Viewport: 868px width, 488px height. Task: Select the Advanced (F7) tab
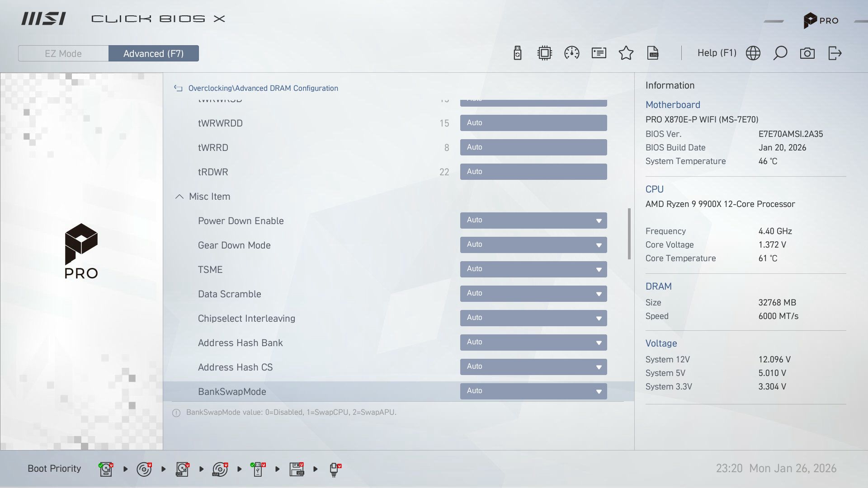point(154,53)
